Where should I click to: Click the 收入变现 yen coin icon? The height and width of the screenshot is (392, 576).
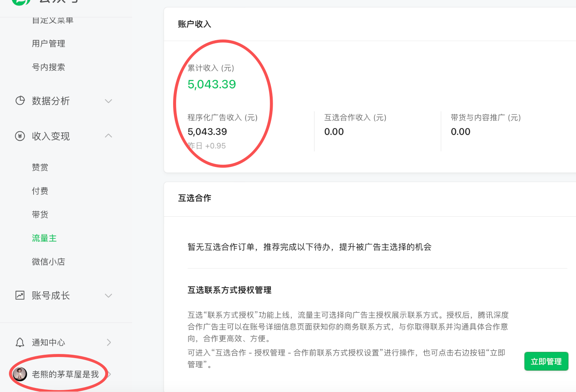coord(20,136)
